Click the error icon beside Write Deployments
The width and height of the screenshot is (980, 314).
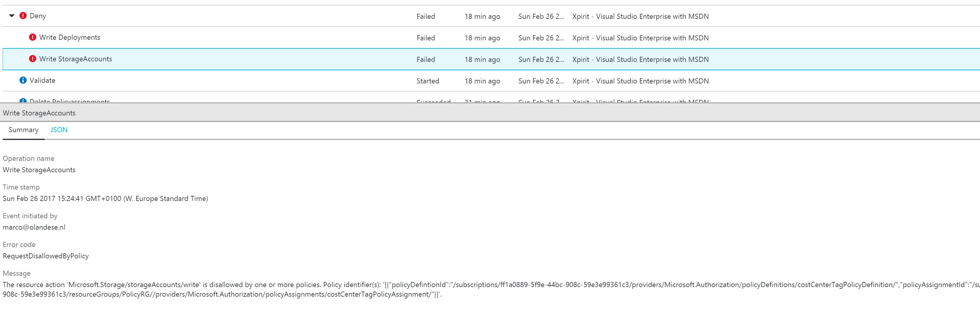click(33, 37)
